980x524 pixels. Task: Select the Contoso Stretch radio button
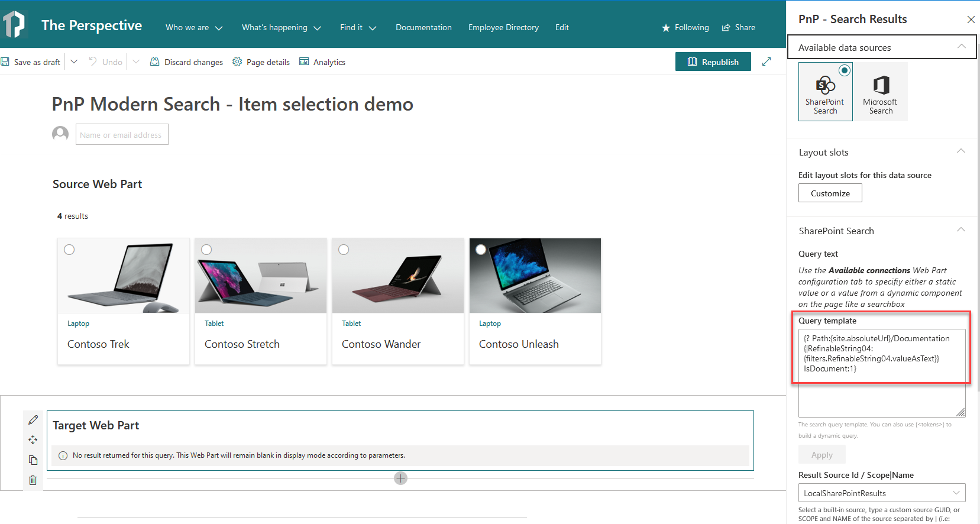[206, 250]
